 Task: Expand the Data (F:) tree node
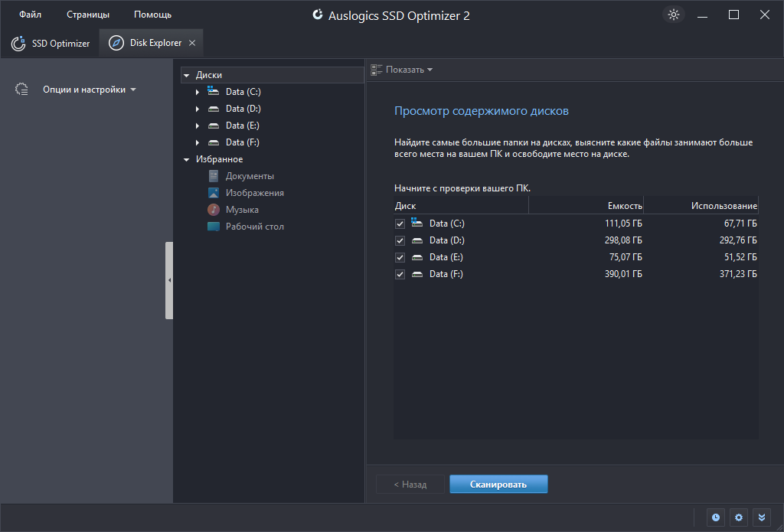coord(198,142)
